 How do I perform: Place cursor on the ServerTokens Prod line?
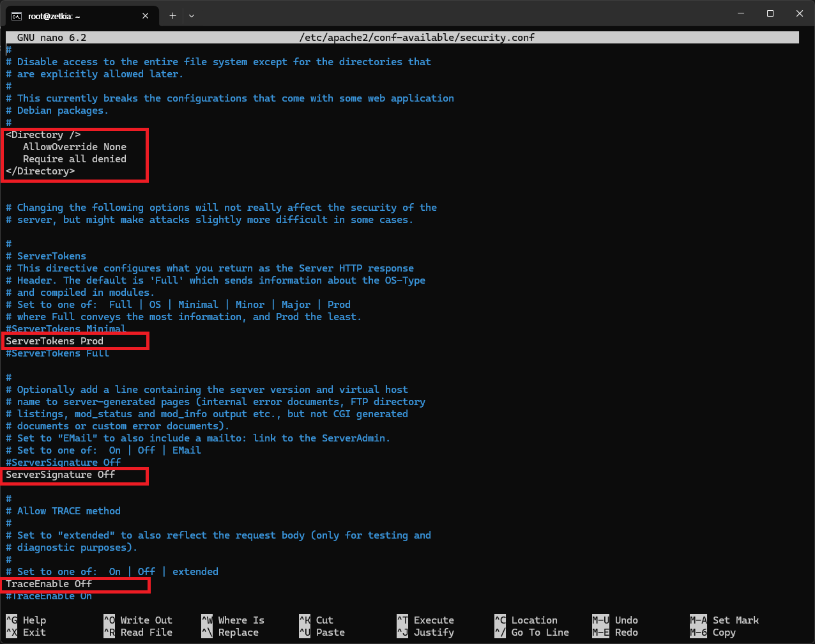55,341
